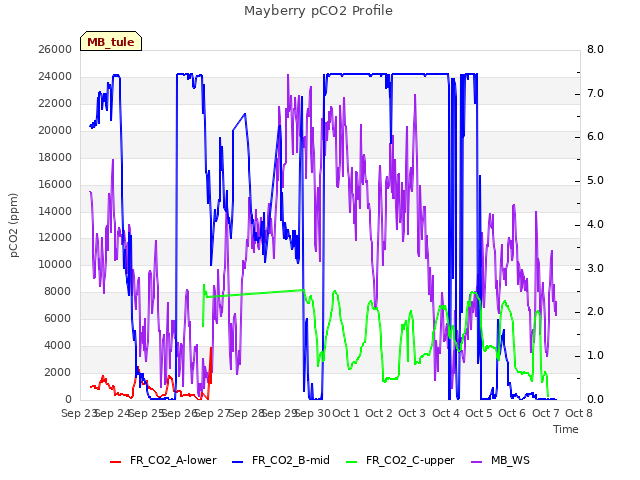Viewport: 640px width, 480px height.
Task: Click the purple MB_WS legend swatch
Action: [x=477, y=461]
